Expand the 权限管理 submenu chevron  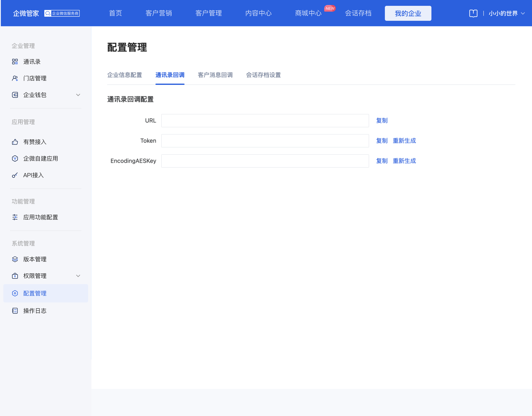coord(78,276)
